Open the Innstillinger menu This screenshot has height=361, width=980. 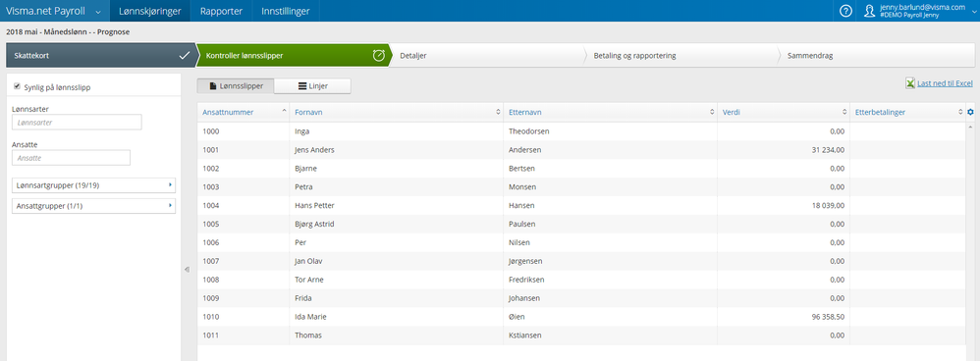coord(286,11)
